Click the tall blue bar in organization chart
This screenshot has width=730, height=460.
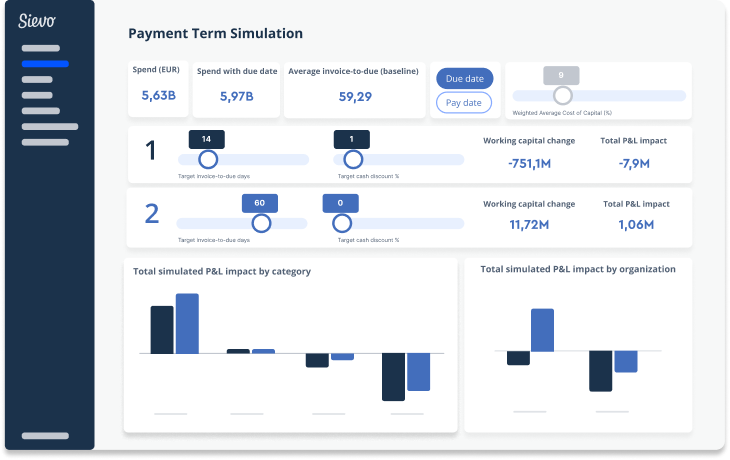click(542, 330)
